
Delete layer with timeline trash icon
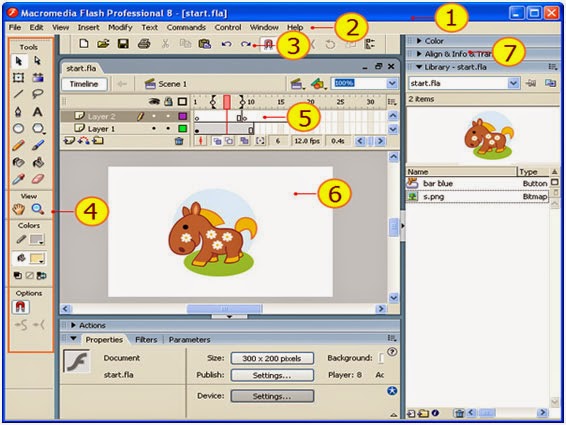(x=179, y=141)
